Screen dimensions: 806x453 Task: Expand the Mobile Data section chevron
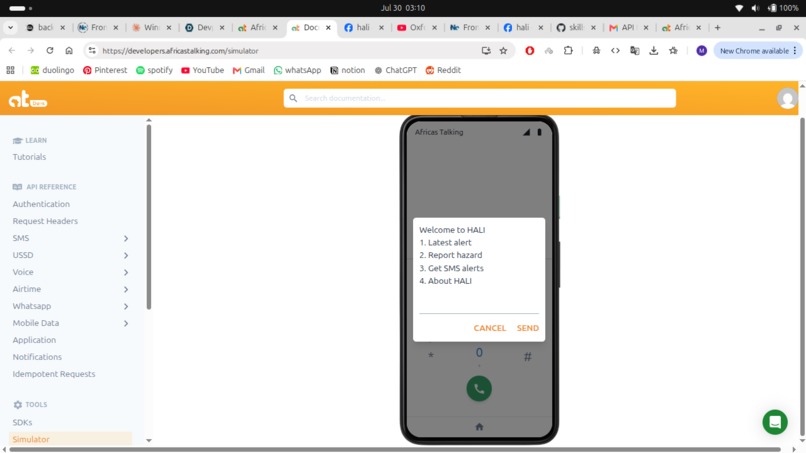(x=126, y=323)
